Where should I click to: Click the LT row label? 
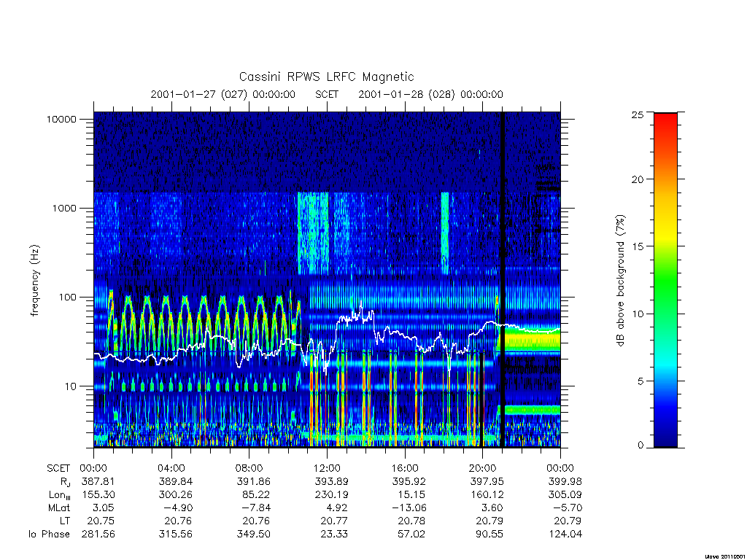(x=65, y=521)
